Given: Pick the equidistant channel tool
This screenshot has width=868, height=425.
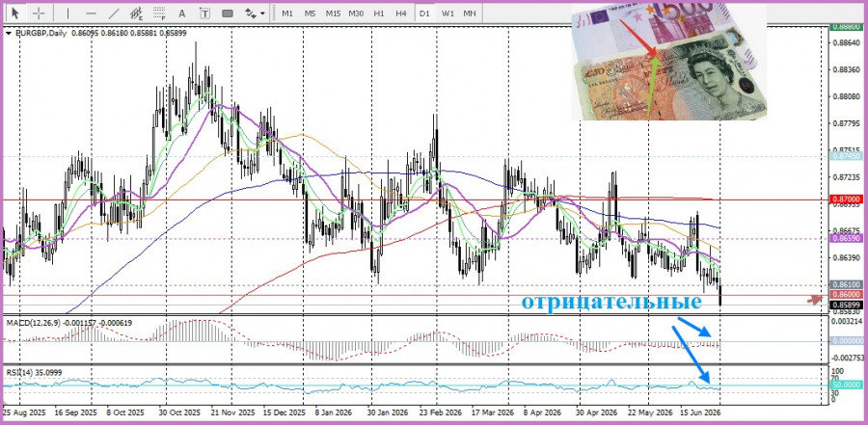Looking at the screenshot, I should tap(136, 13).
